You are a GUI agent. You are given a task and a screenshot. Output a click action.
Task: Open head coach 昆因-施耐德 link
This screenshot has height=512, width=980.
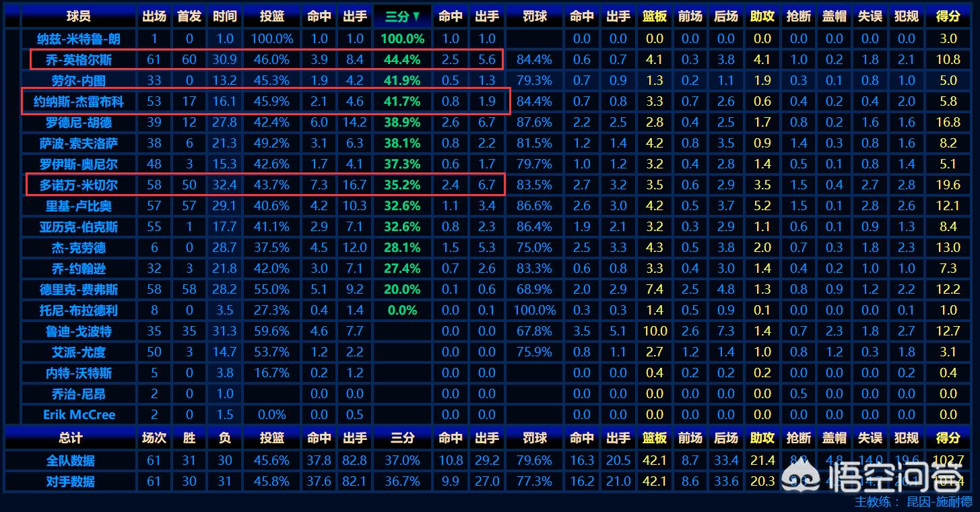(940, 501)
